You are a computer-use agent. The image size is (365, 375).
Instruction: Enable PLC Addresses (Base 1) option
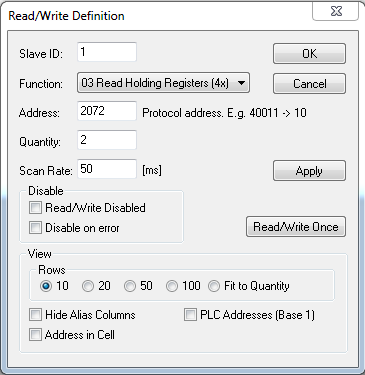190,314
